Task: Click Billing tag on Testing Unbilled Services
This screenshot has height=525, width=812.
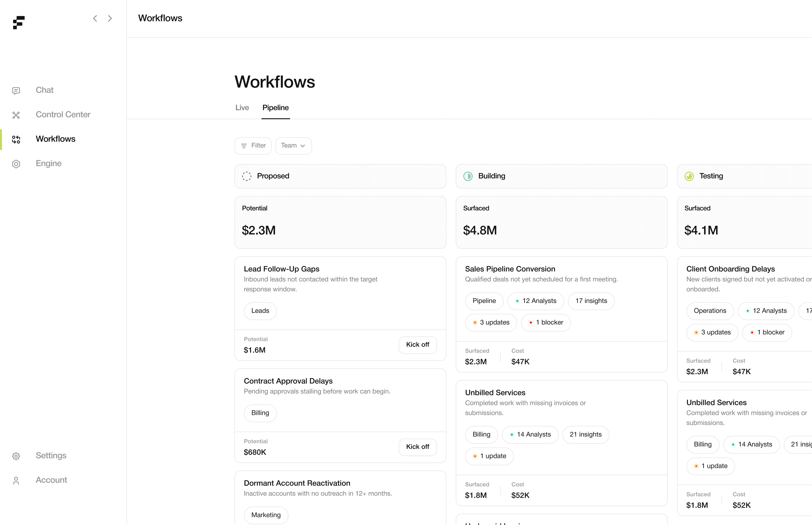Action: [x=703, y=444]
